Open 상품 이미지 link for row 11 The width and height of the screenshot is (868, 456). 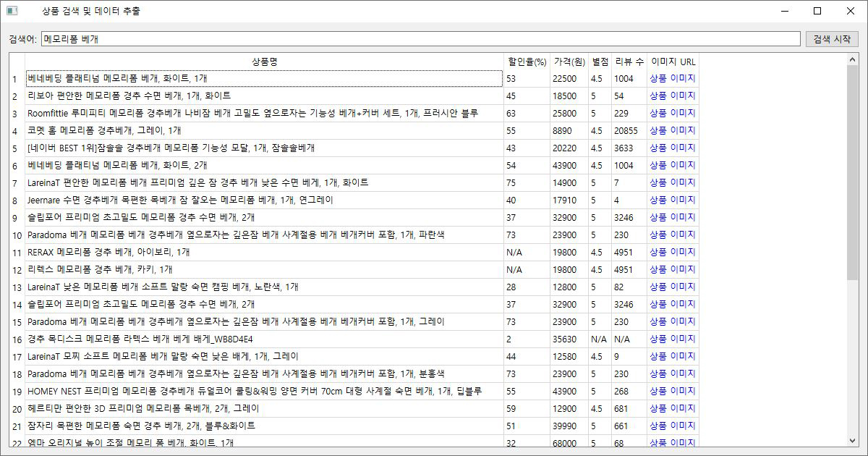point(672,252)
